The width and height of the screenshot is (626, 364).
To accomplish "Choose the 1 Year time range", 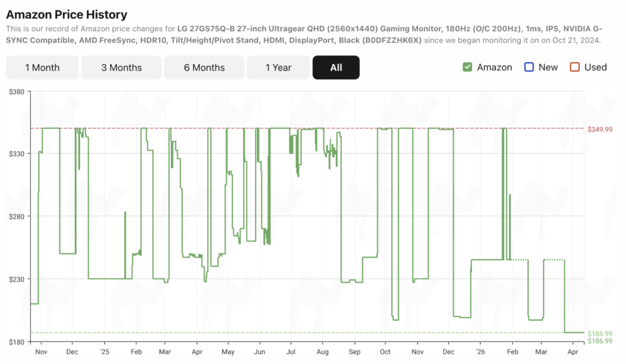I will tap(278, 68).
